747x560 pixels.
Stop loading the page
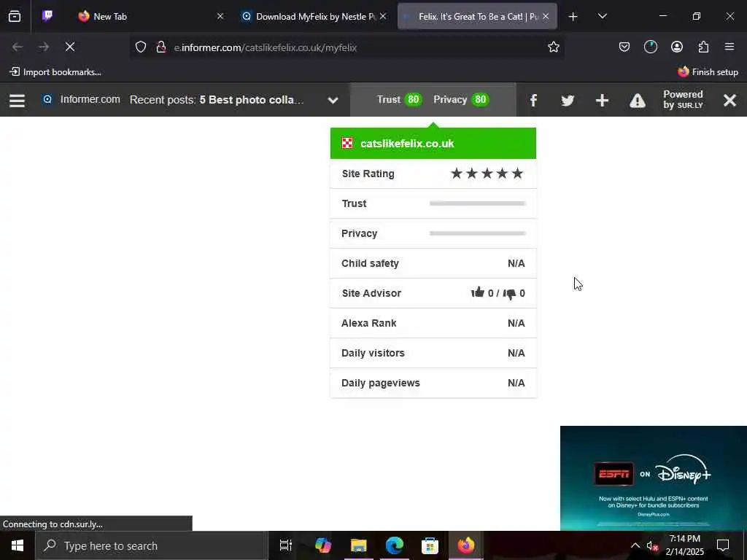[x=70, y=47]
